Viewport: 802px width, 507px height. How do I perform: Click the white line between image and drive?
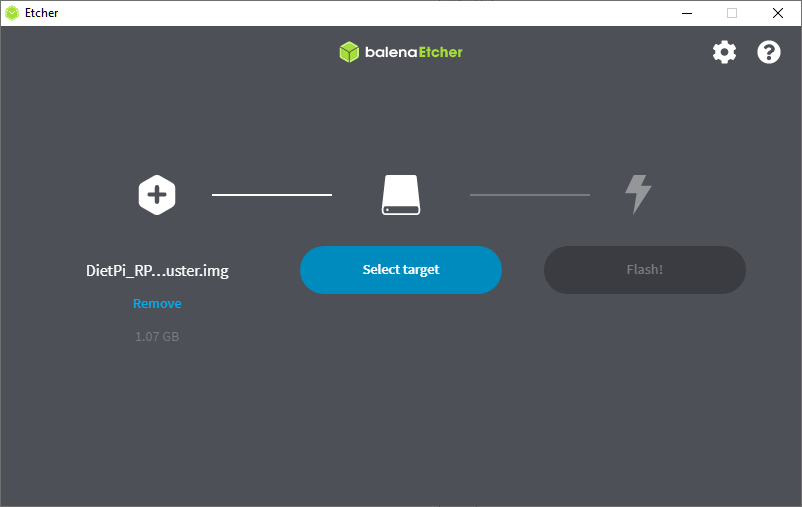(272, 195)
